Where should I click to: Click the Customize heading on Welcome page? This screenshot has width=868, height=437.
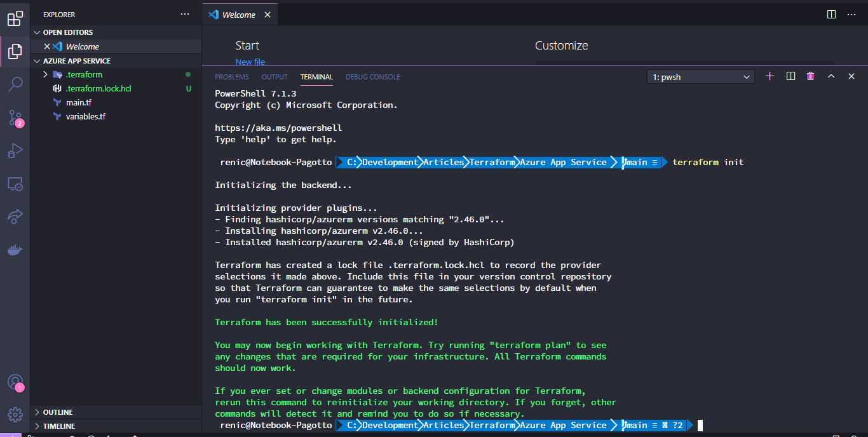click(562, 46)
